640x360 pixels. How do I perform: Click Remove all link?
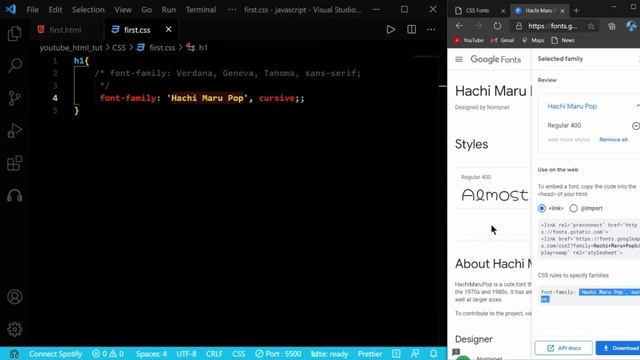pos(613,140)
